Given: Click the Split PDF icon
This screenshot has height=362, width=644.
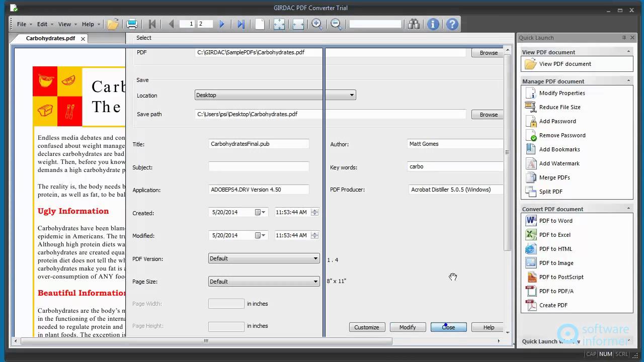Looking at the screenshot, I should point(531,192).
